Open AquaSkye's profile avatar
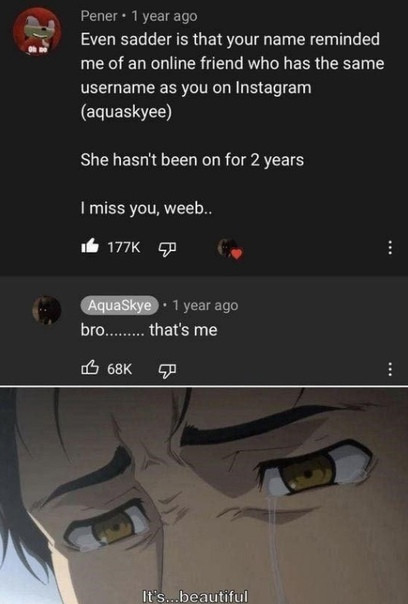Viewport: 408px width, 604px height. 47,310
